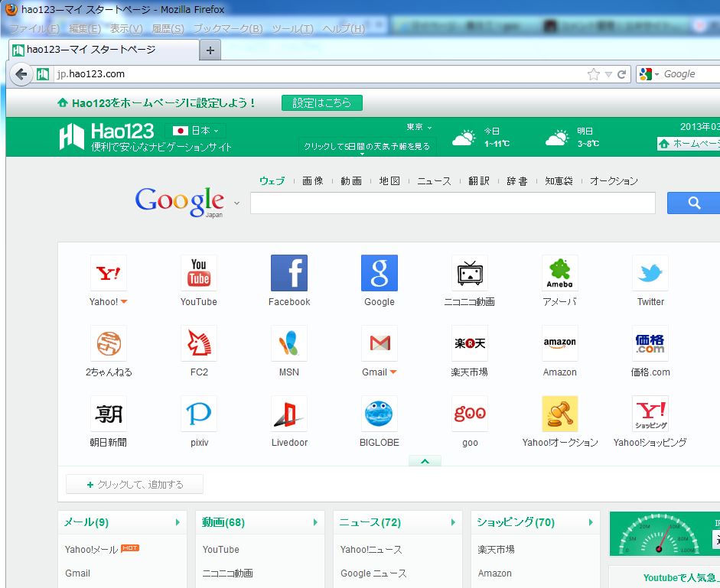Select the 画像 search tab
The width and height of the screenshot is (720, 588).
point(313,181)
